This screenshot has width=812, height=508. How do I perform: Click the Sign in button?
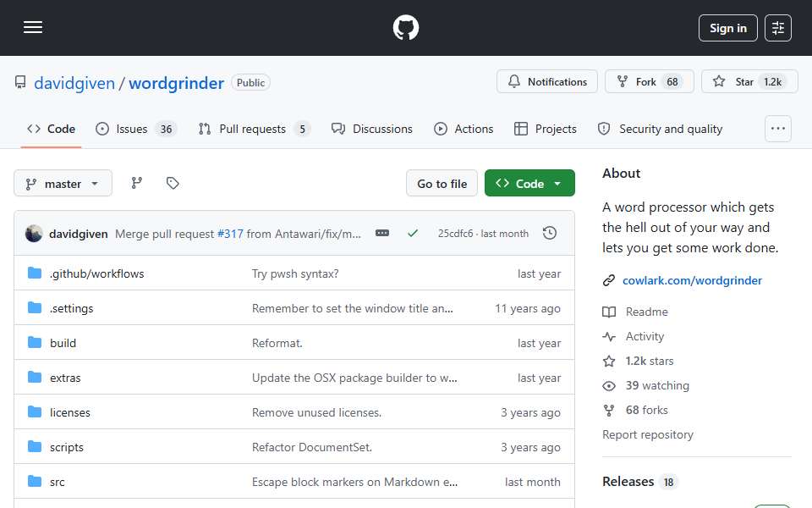(727, 28)
